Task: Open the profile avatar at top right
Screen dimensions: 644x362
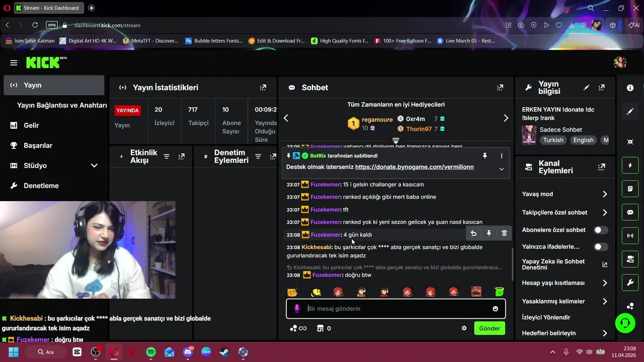Action: point(620,62)
